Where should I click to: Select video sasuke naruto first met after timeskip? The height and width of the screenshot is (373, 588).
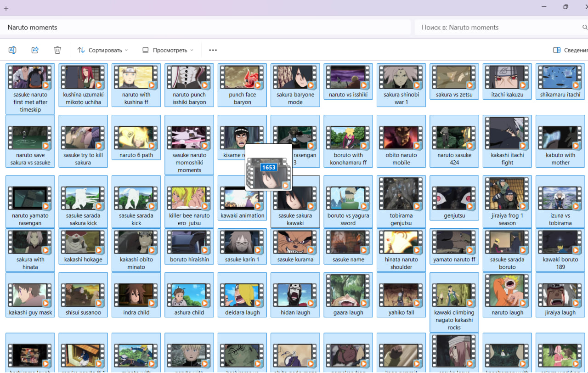tap(30, 89)
